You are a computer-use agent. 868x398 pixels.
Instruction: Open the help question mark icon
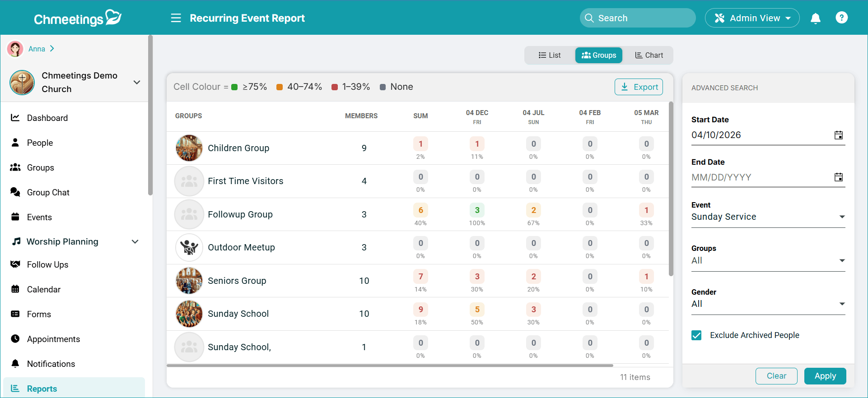pos(841,18)
